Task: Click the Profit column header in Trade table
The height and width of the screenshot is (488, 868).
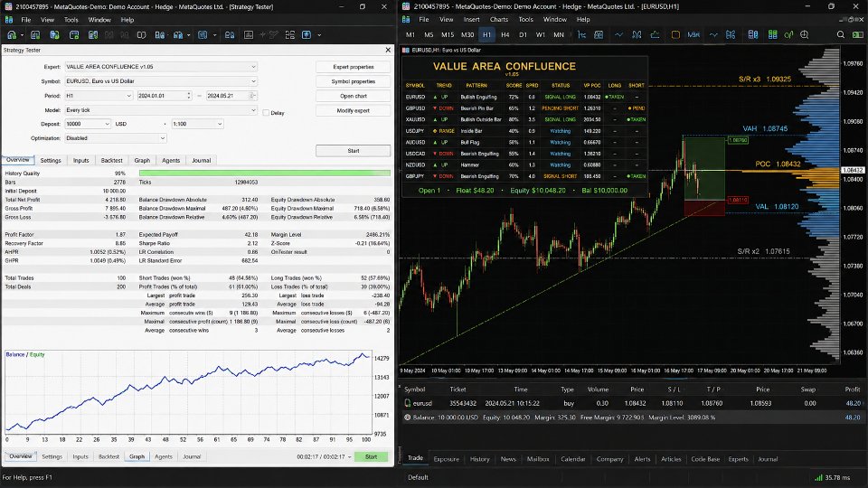Action: coord(852,389)
